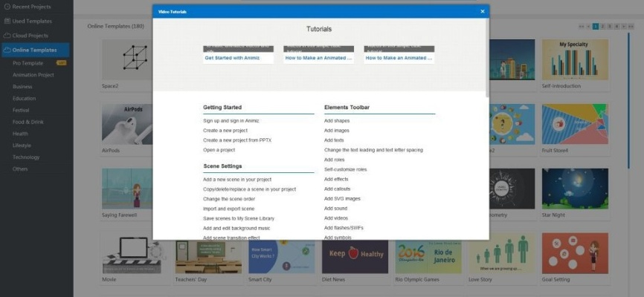The width and height of the screenshot is (644, 297).
Task: Open 'Import and export scene' tutorial
Action: 229,209
